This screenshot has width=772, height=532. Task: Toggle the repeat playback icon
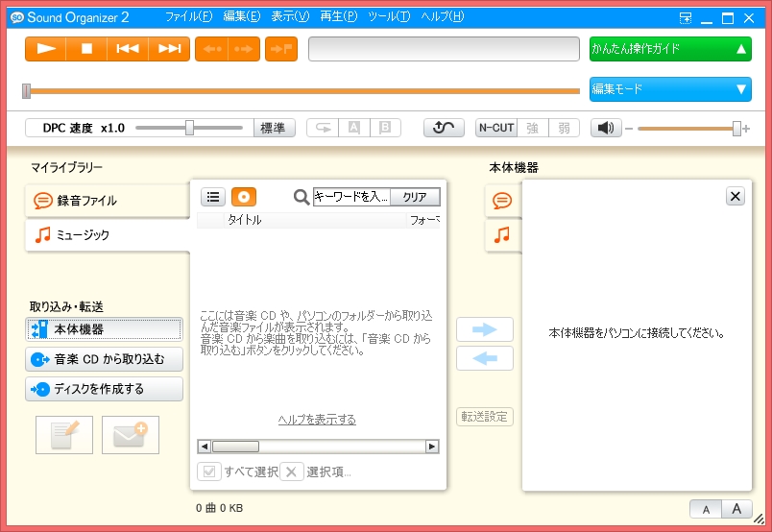323,128
